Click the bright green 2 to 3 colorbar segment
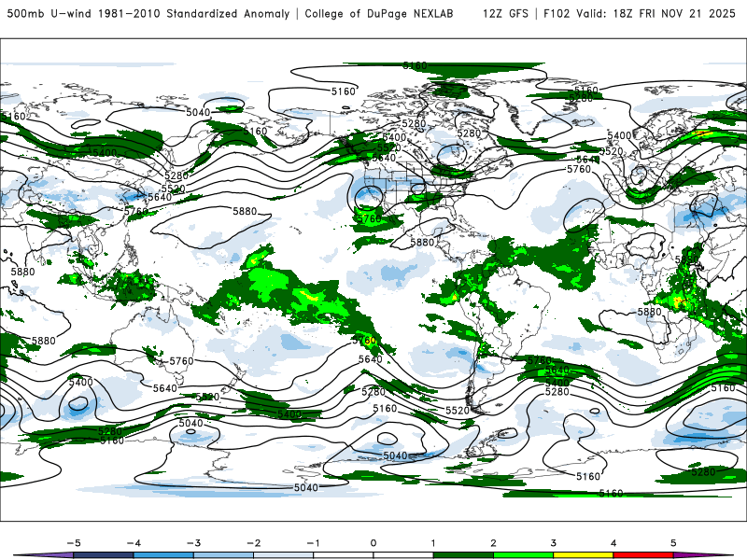Image resolution: width=747 pixels, height=560 pixels. click(x=523, y=555)
